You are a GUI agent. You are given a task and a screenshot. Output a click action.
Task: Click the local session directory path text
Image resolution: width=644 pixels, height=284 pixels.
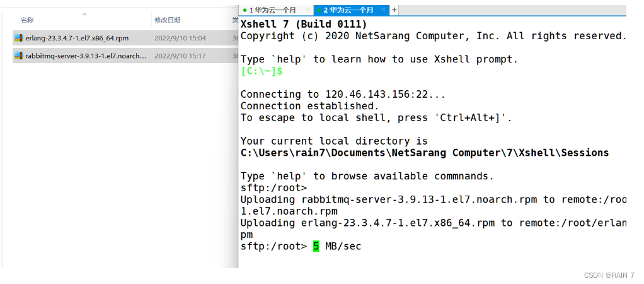pyautogui.click(x=425, y=153)
